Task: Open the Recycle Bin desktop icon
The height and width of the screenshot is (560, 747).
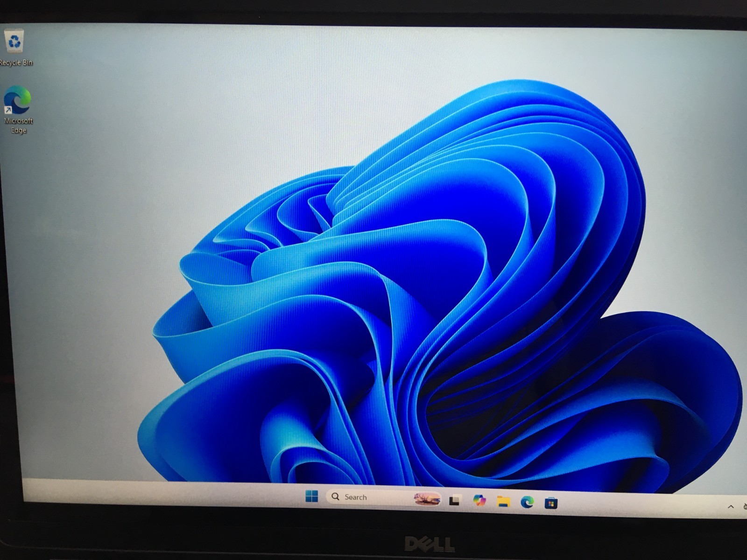Action: [15, 47]
